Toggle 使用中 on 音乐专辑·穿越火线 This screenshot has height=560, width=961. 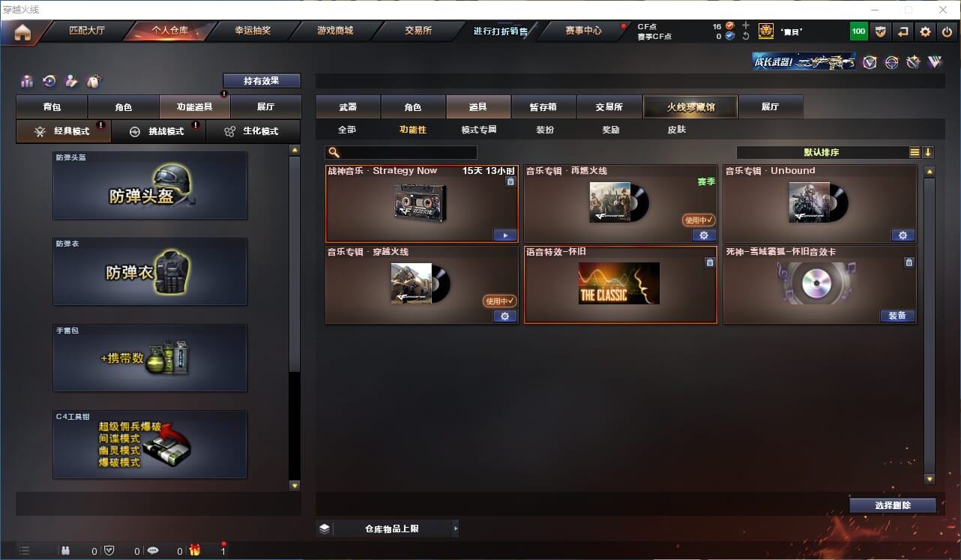pyautogui.click(x=500, y=301)
